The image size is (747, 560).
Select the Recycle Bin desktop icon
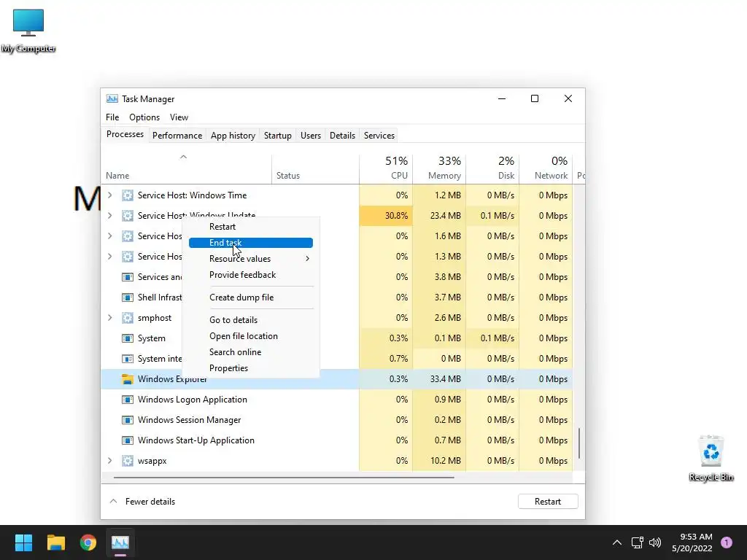[711, 458]
